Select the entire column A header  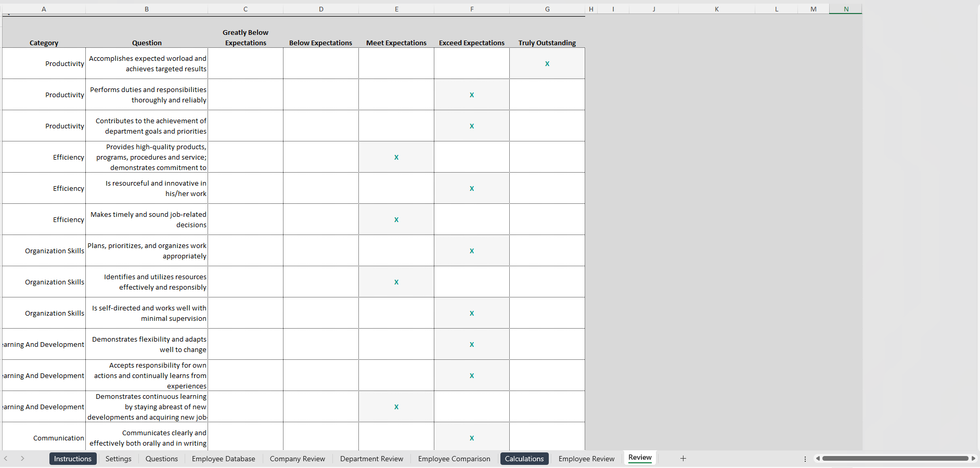[x=44, y=9]
